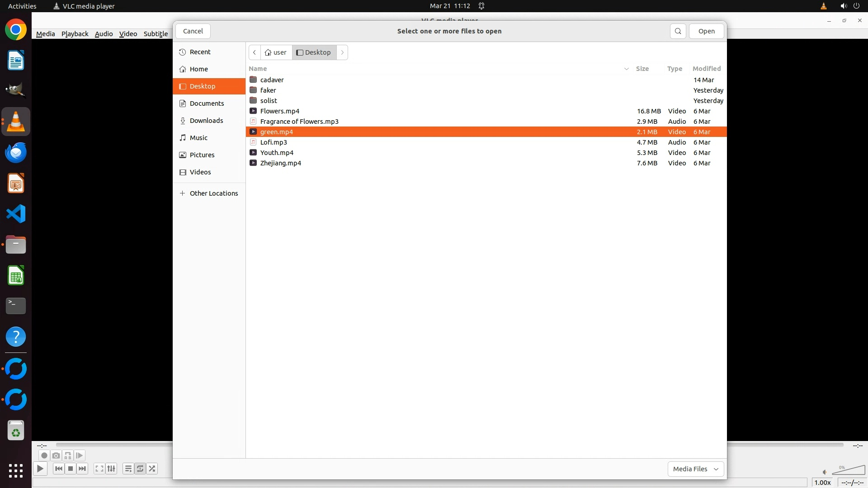868x488 pixels.
Task: Click the fullscreen toggle icon
Action: pyautogui.click(x=99, y=469)
